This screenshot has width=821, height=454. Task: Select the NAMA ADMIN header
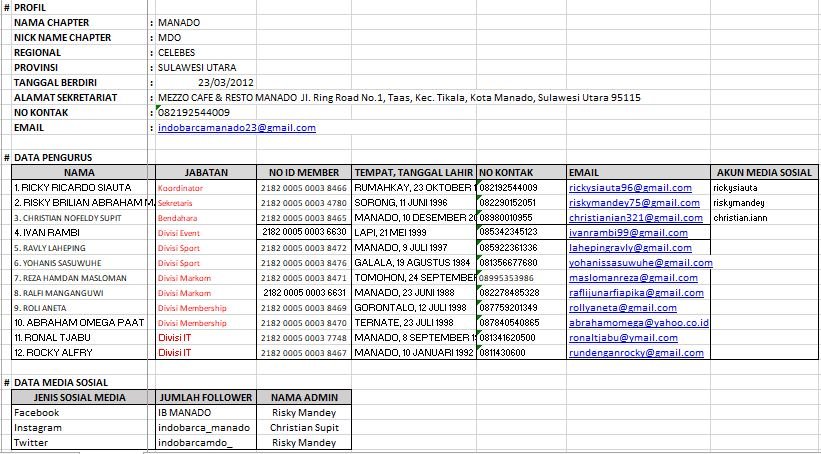point(304,397)
